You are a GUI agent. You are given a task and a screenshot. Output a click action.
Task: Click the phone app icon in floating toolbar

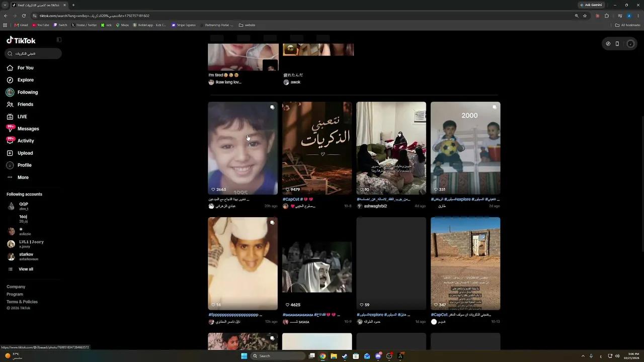point(617,44)
